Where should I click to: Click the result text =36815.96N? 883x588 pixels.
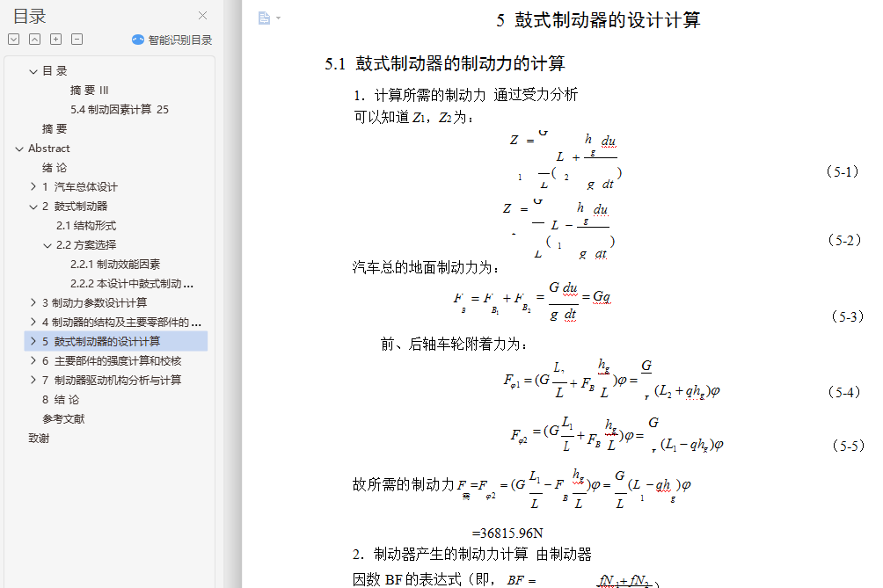507,533
